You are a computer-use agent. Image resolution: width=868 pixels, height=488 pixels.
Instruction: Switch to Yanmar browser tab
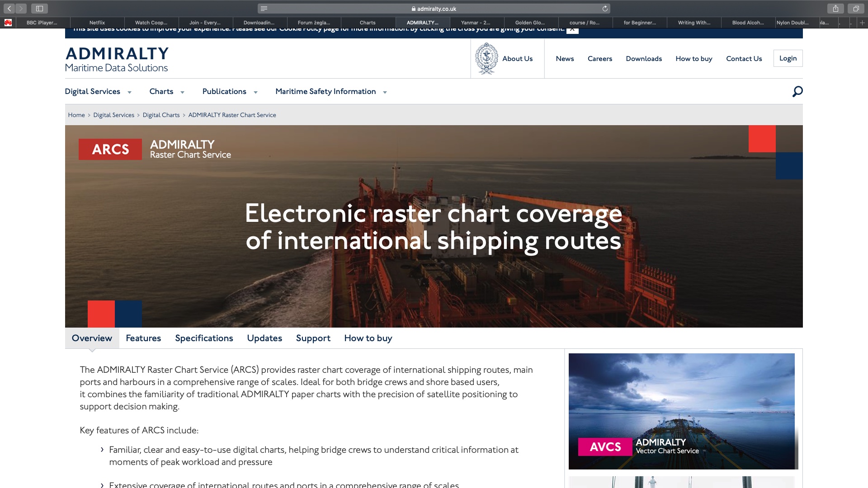[x=477, y=23]
